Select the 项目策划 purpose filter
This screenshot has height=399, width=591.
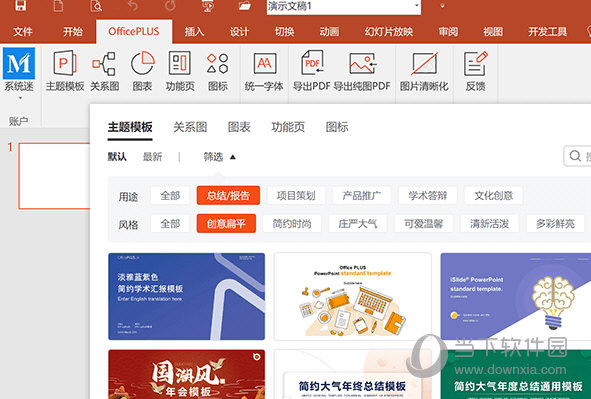pyautogui.click(x=296, y=196)
